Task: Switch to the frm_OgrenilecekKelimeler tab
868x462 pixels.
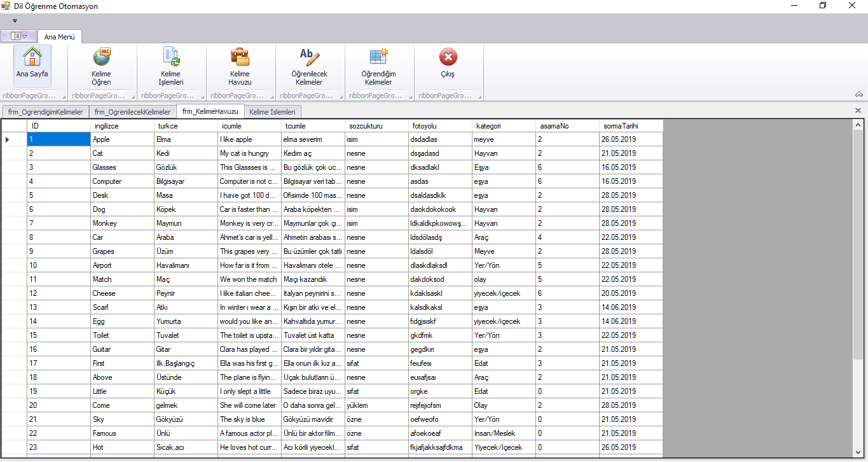Action: pyautogui.click(x=132, y=111)
